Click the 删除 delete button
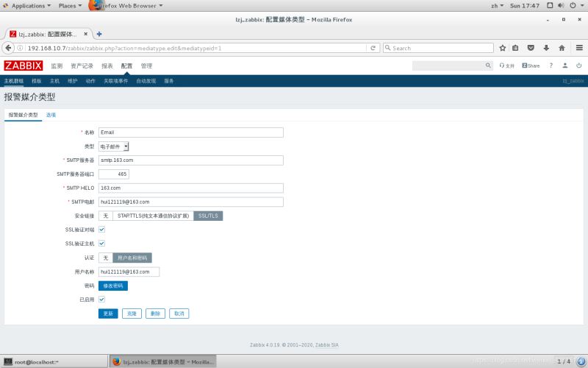This screenshot has width=588, height=368. 155,314
